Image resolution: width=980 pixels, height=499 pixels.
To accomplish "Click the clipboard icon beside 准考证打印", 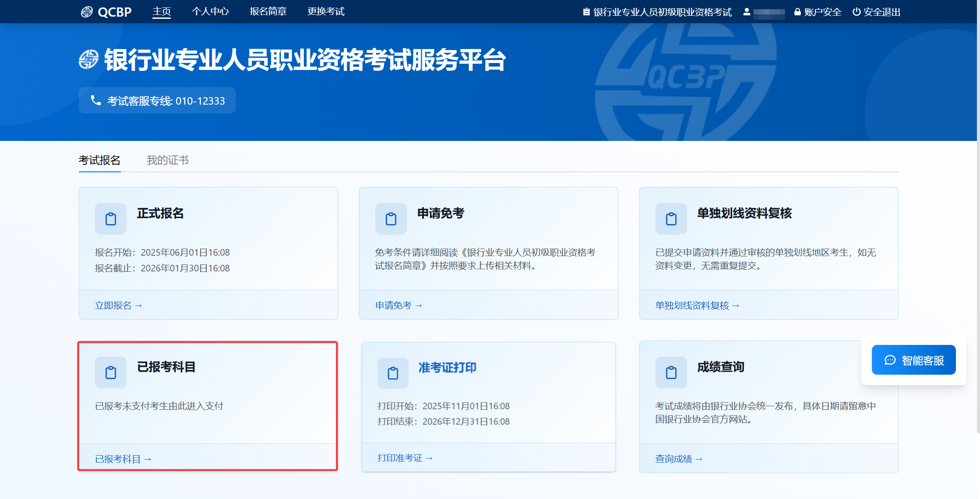I will pyautogui.click(x=393, y=373).
